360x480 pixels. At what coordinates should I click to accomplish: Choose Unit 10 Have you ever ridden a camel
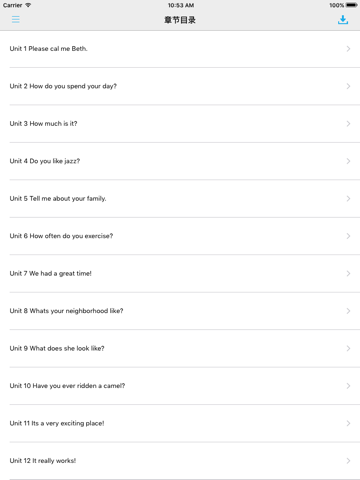(x=180, y=386)
